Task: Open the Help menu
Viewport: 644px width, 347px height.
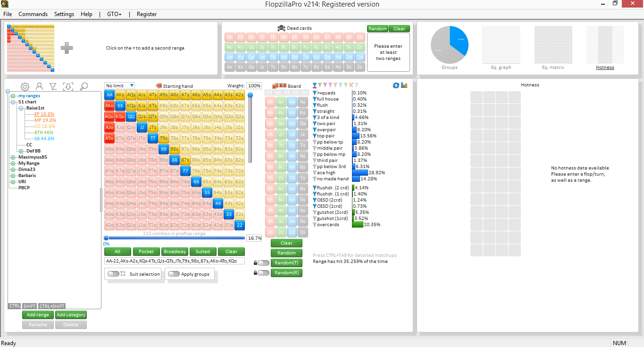Action: point(86,14)
